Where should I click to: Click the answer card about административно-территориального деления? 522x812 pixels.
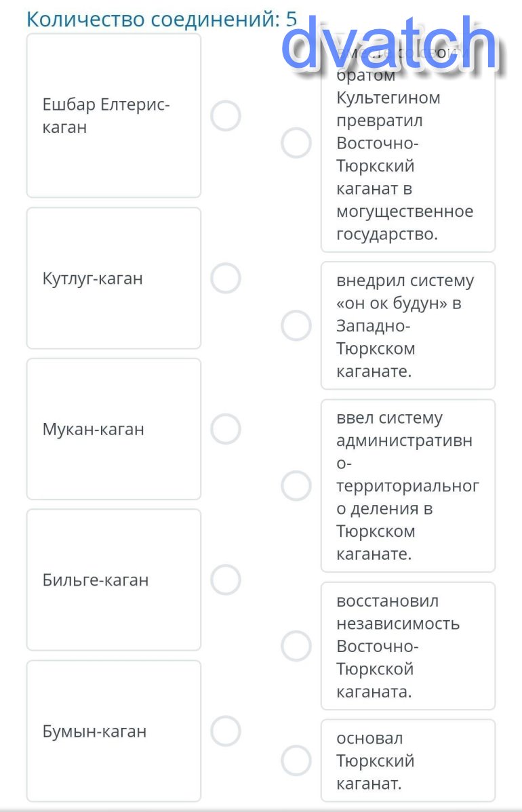(x=407, y=486)
